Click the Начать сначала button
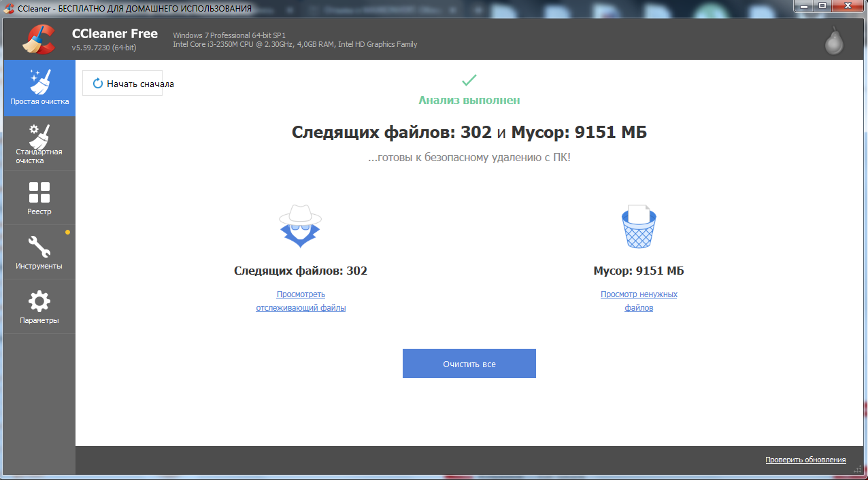 (x=123, y=84)
